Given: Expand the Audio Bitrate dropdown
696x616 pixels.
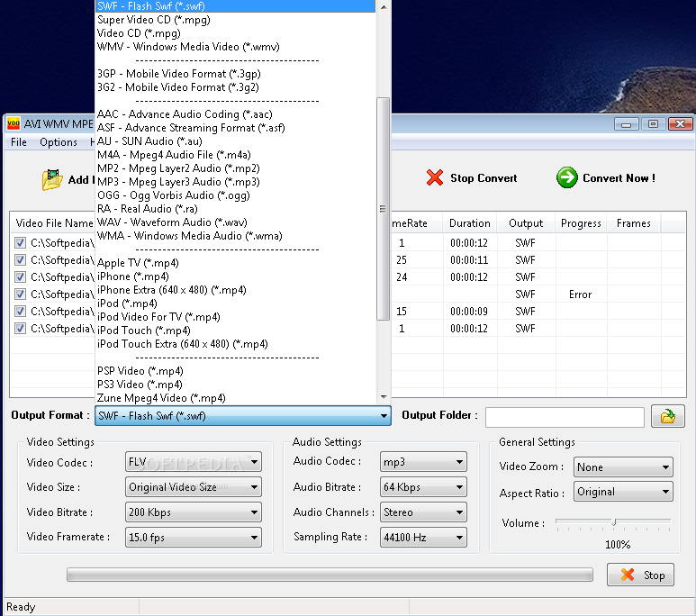Looking at the screenshot, I should 422,487.
